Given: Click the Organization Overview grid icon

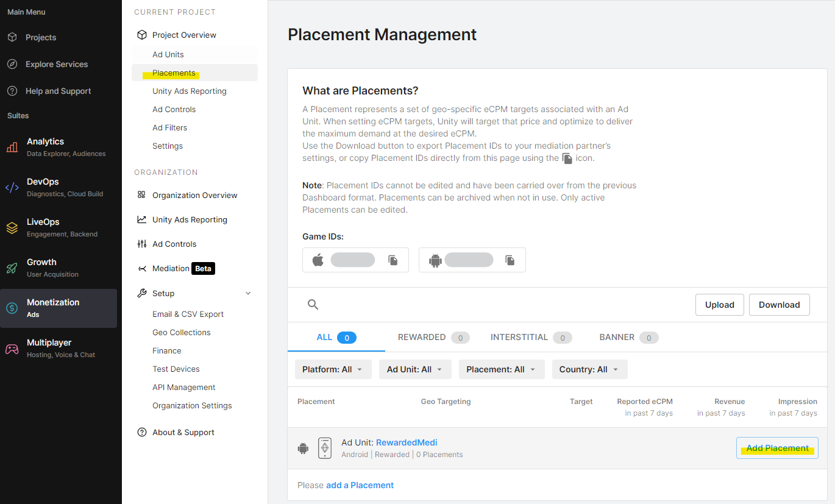Looking at the screenshot, I should coord(142,195).
